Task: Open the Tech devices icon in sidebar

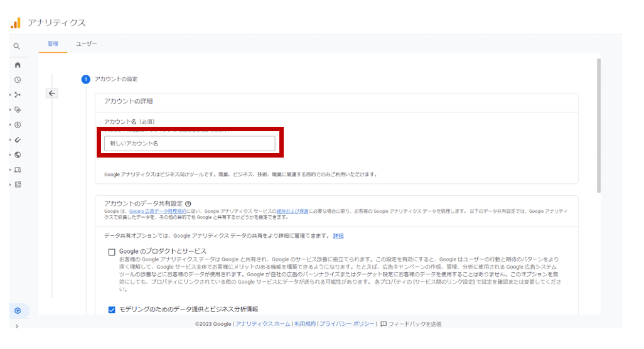Action: [18, 169]
